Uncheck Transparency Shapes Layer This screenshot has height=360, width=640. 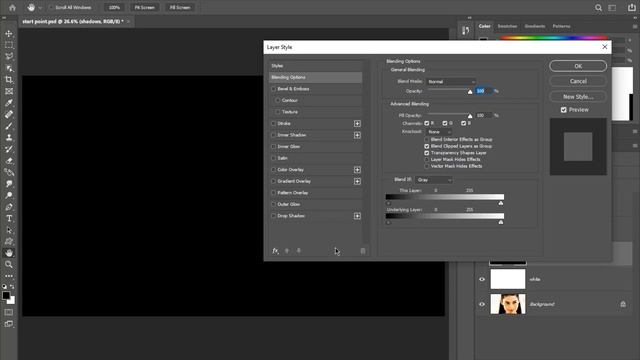click(427, 153)
